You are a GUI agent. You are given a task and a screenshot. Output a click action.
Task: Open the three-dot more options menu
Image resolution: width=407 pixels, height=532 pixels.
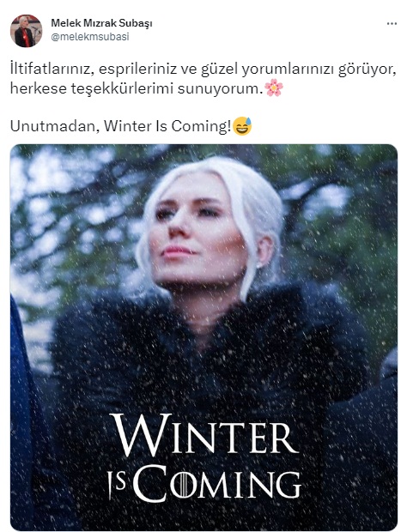pyautogui.click(x=392, y=24)
